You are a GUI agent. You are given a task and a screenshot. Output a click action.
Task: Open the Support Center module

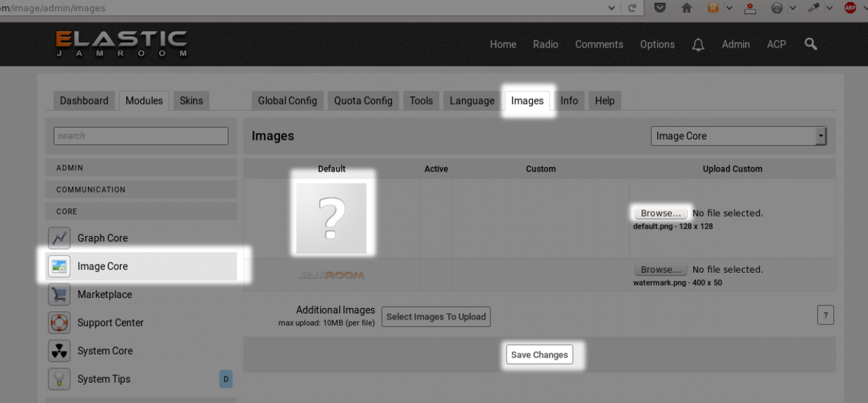tap(111, 323)
